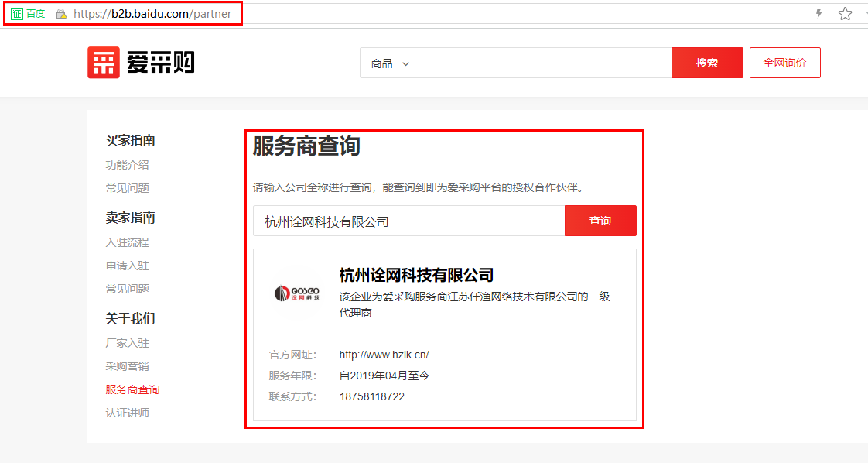
Task: Click the 服务年限 label
Action: 292,376
